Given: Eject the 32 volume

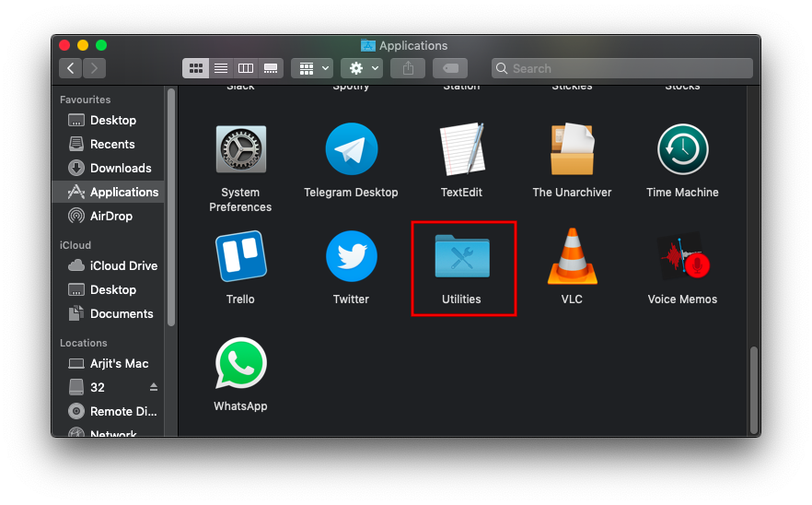Looking at the screenshot, I should (153, 387).
